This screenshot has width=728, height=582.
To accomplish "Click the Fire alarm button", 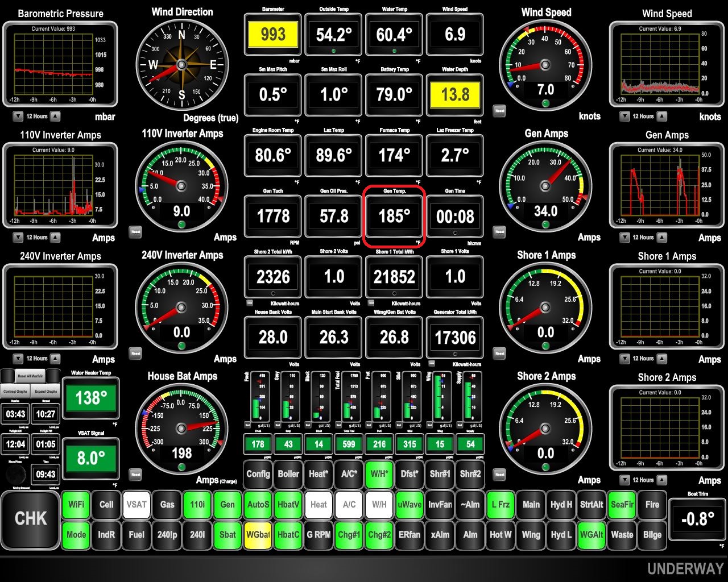I will [x=652, y=505].
